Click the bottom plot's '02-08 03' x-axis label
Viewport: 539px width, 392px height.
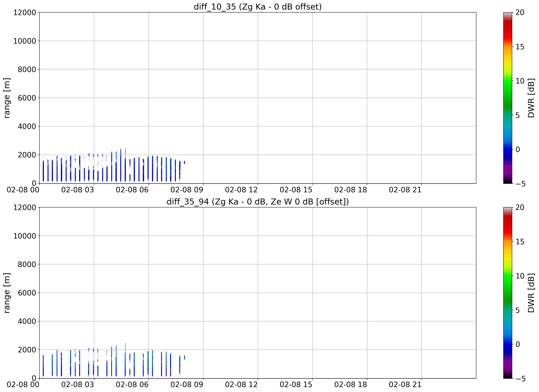pyautogui.click(x=78, y=385)
